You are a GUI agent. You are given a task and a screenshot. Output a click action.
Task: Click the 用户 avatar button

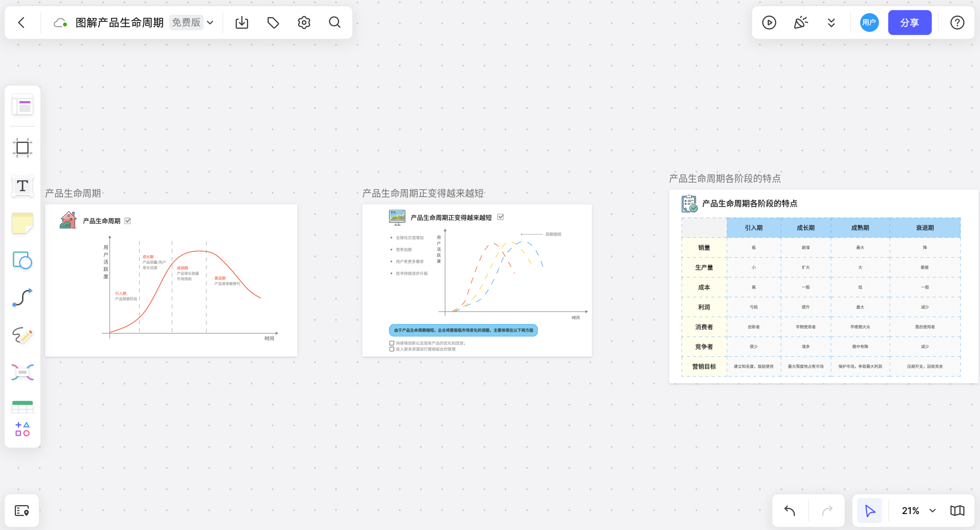[x=869, y=23]
